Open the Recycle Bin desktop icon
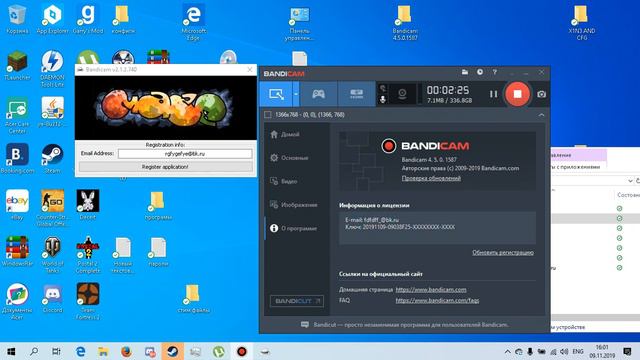Image resolution: width=640 pixels, height=360 pixels. (x=17, y=19)
